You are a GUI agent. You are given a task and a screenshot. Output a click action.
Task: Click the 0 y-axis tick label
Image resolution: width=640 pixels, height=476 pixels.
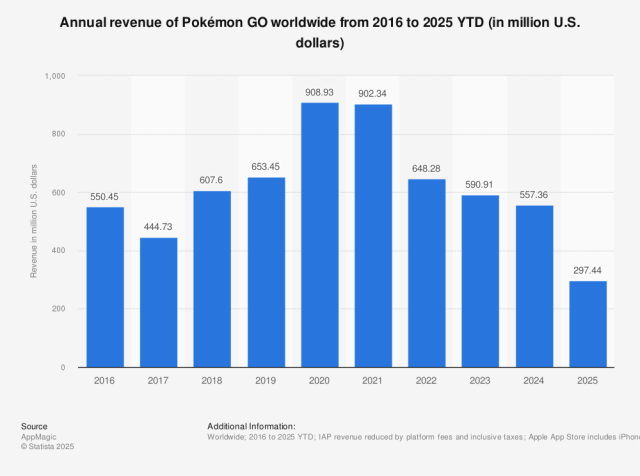pos(63,368)
